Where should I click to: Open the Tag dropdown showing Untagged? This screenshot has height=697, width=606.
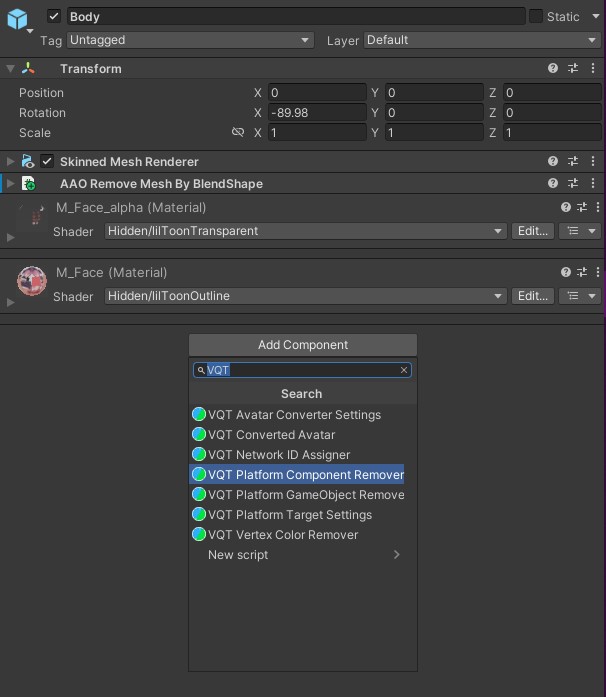(190, 40)
